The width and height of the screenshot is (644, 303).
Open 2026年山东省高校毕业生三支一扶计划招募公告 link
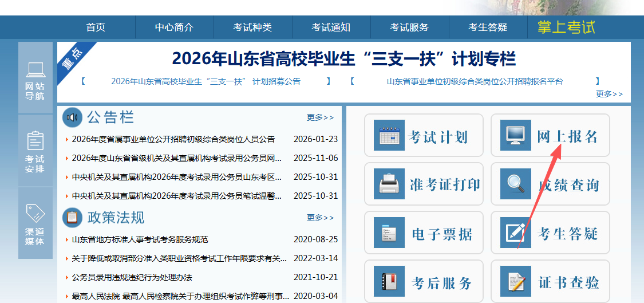pyautogui.click(x=206, y=81)
